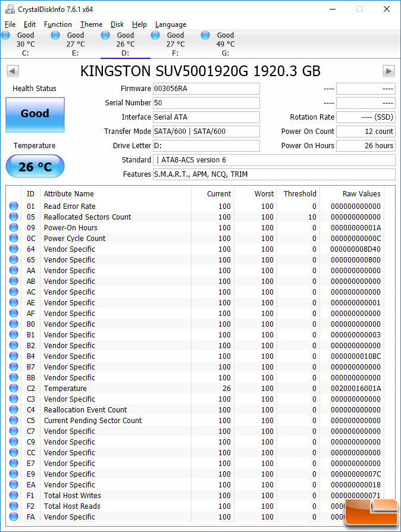
Task: Click status icon for attribute AA
Action: [x=14, y=270]
